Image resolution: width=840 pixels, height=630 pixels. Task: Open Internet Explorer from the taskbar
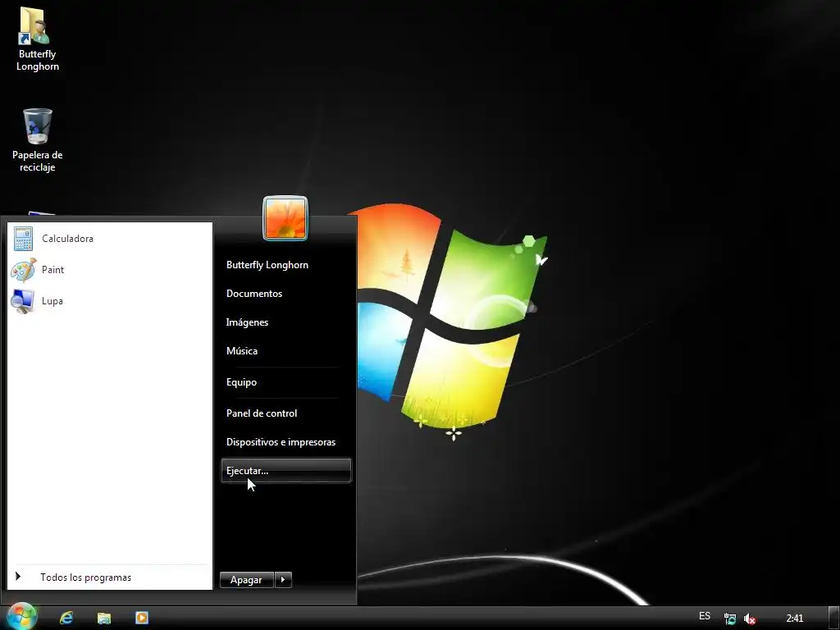(x=66, y=618)
